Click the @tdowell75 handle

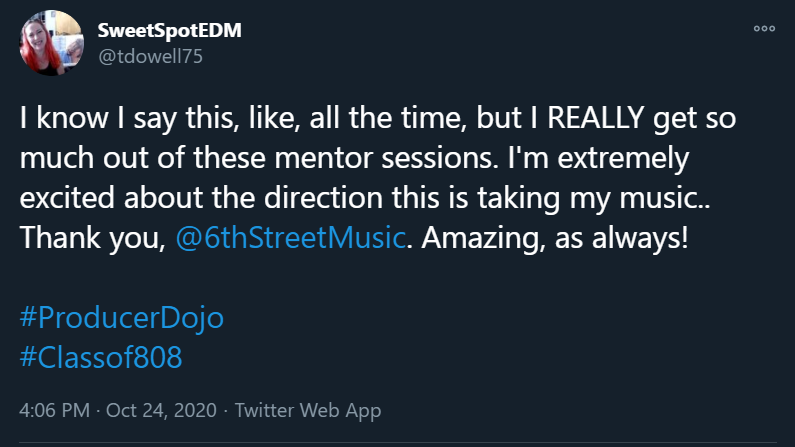[x=150, y=56]
